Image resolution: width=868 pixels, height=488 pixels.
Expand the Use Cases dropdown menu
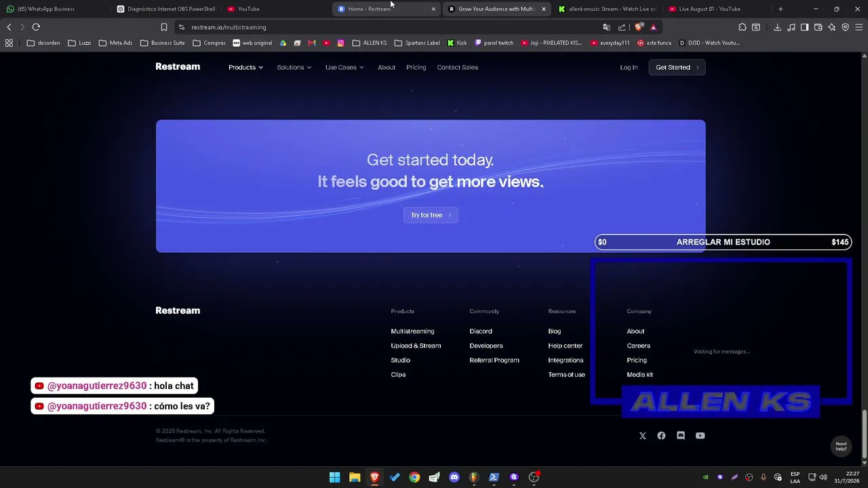point(344,67)
